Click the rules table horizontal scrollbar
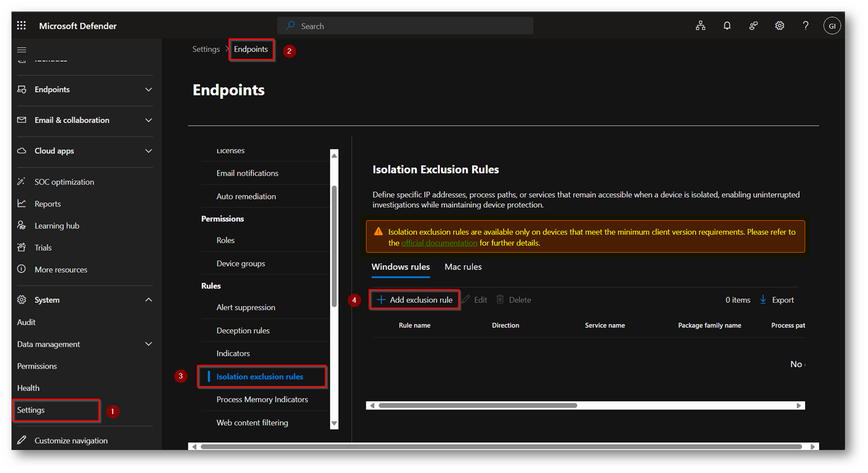The image size is (868, 473). [x=478, y=406]
